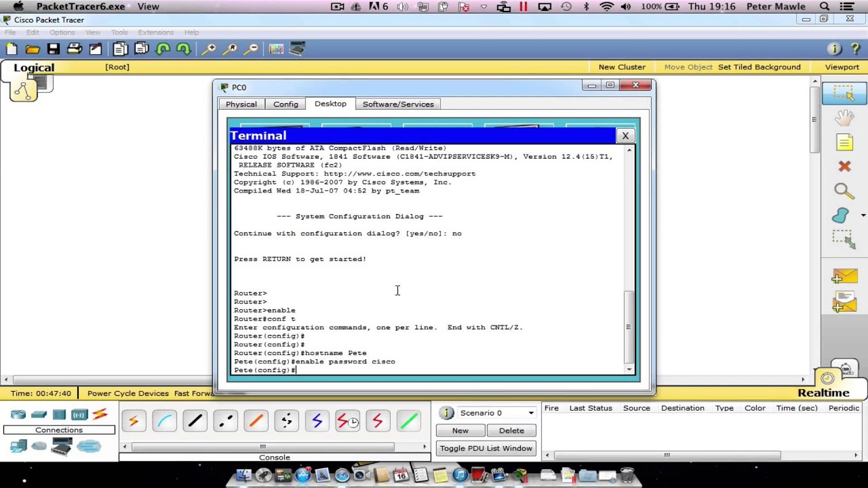Select the Move Layout hand tool
This screenshot has height=488, width=868.
point(844,117)
